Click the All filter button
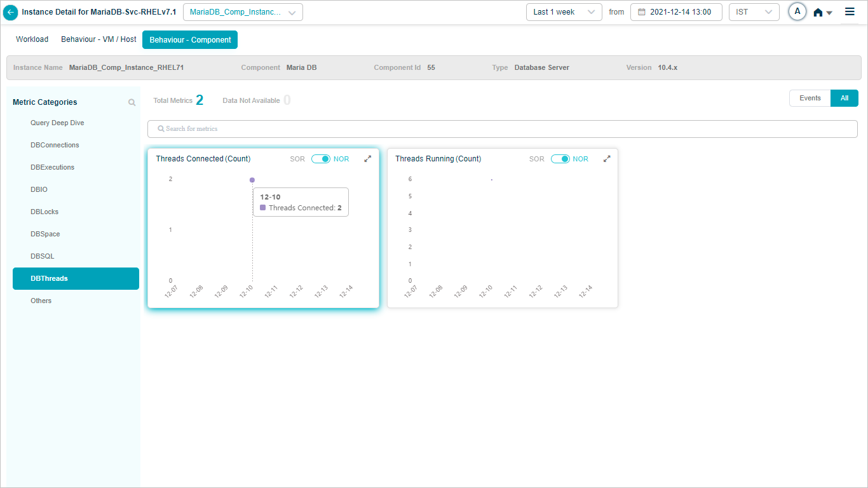The width and height of the screenshot is (868, 488). coord(844,98)
